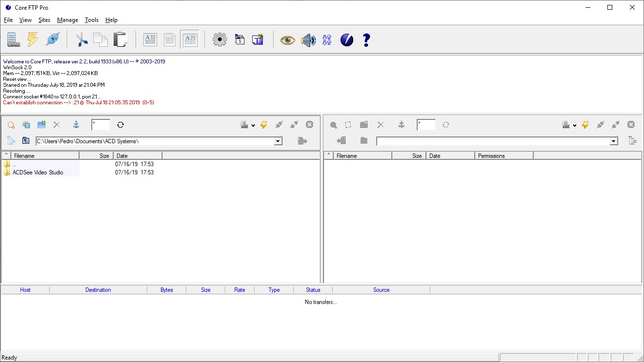Screen dimensions: 644x362
Task: Click the remote pane gray circled X icon
Action: click(631, 125)
